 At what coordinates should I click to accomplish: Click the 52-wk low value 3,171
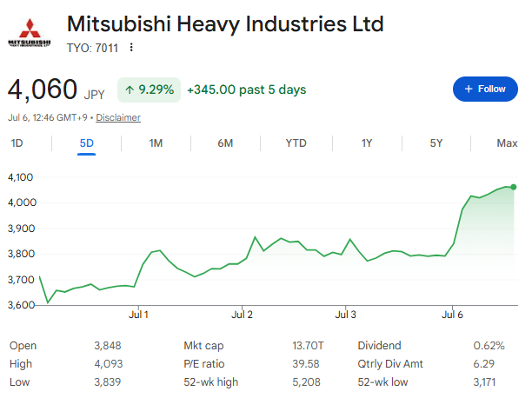click(484, 382)
